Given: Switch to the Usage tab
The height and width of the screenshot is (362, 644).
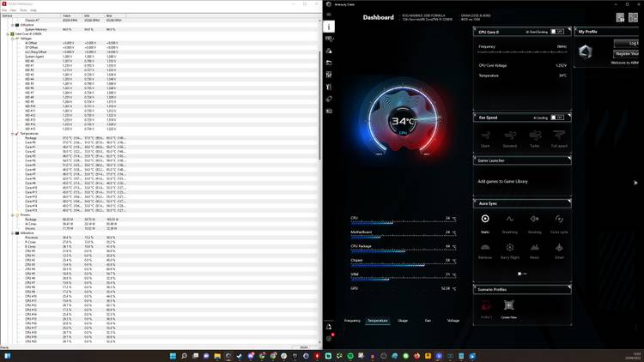Looking at the screenshot, I should [403, 321].
